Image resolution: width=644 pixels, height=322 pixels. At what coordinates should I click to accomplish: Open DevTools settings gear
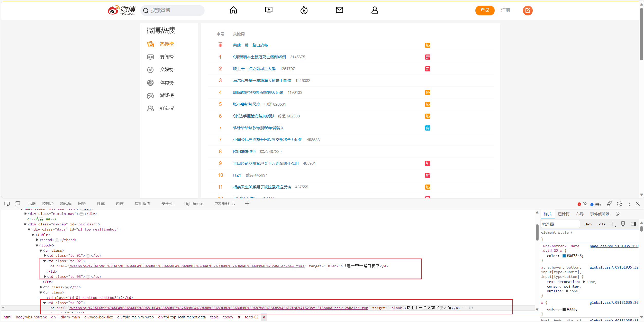click(x=620, y=204)
